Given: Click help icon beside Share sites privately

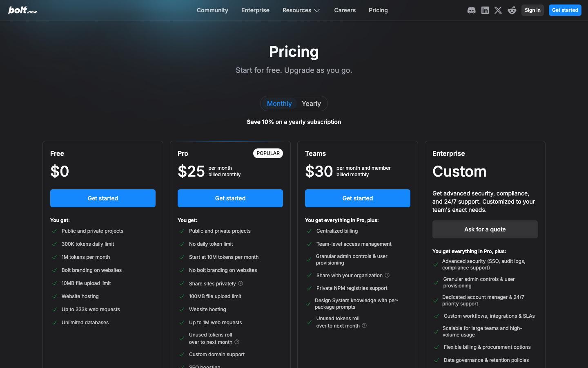Looking at the screenshot, I should pos(241,283).
